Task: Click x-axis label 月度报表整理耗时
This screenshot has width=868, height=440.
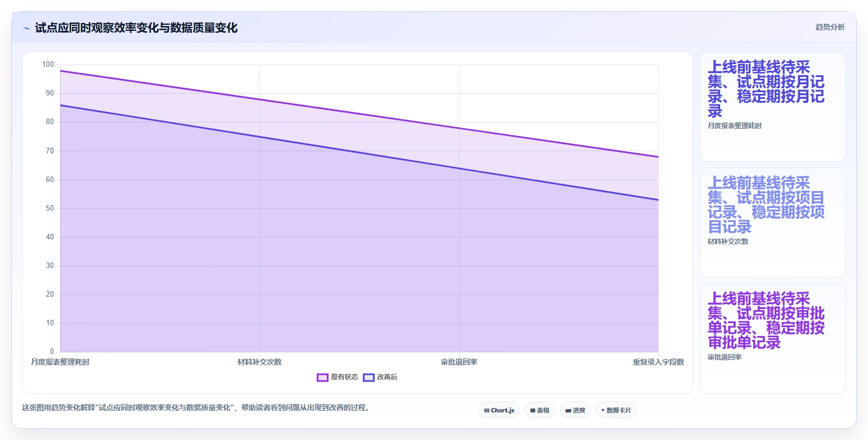Action: pos(60,362)
